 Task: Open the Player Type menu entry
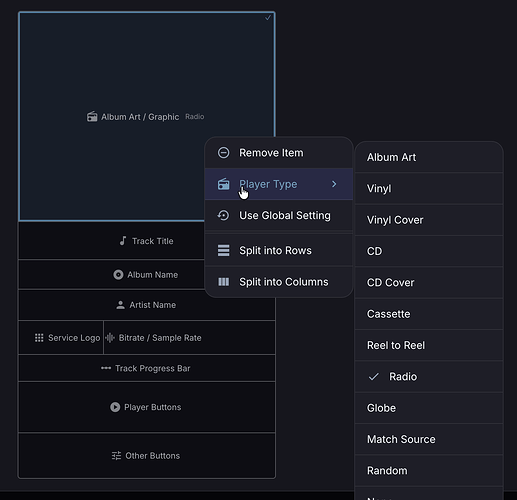[279, 184]
